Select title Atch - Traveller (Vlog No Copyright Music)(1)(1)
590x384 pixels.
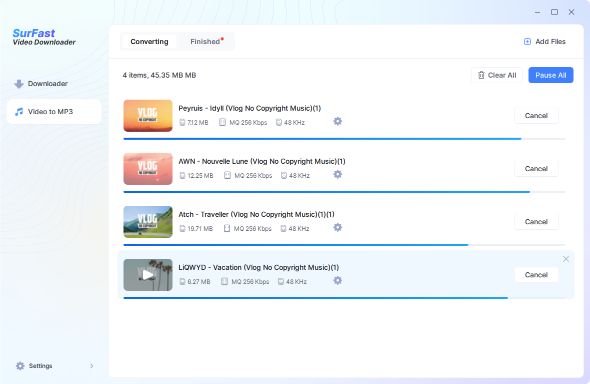pyautogui.click(x=256, y=214)
